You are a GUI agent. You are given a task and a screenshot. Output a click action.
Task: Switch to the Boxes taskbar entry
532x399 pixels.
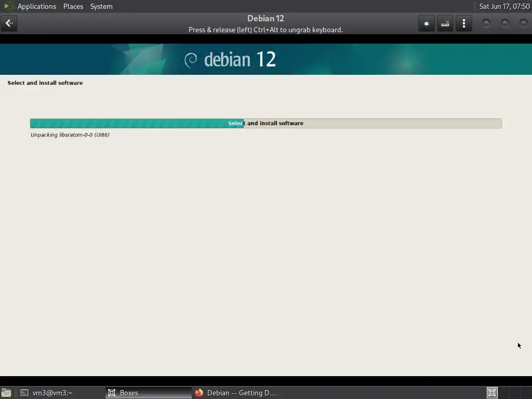[149, 393]
